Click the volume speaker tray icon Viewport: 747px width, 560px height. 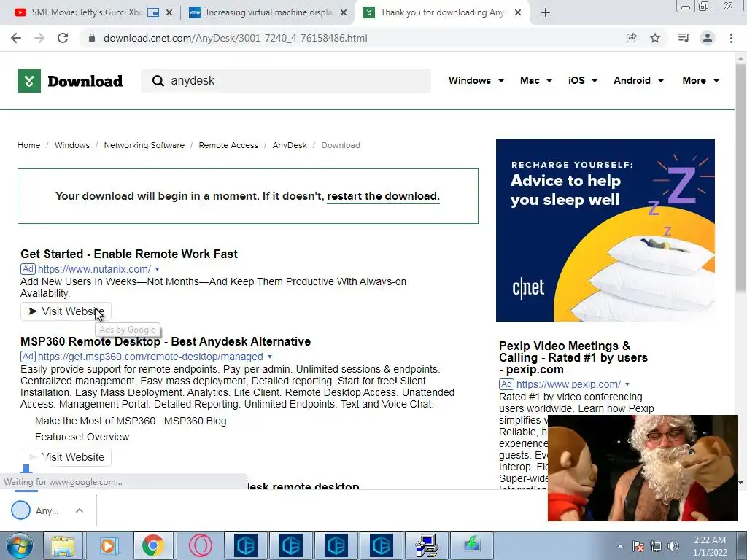point(673,546)
